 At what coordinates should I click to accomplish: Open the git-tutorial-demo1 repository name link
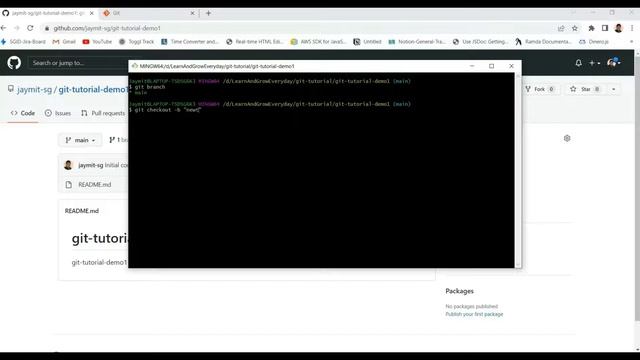pyautogui.click(x=93, y=89)
